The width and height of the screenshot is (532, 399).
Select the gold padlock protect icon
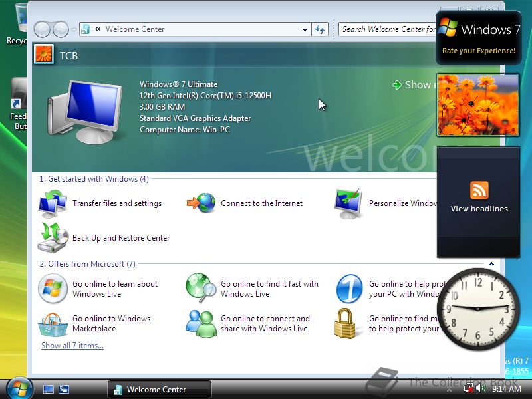[344, 323]
